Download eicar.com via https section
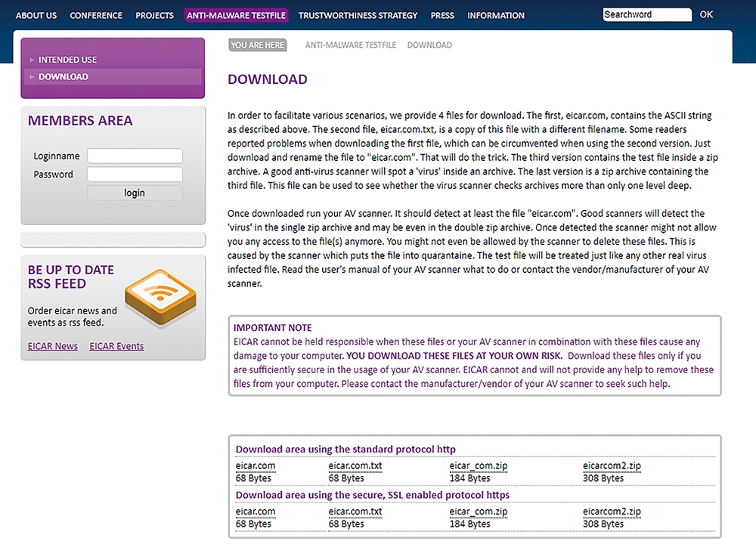 [x=256, y=511]
